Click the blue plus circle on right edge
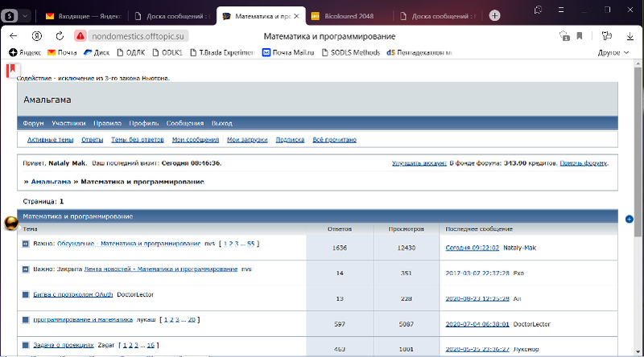This screenshot has height=357, width=644. click(629, 220)
